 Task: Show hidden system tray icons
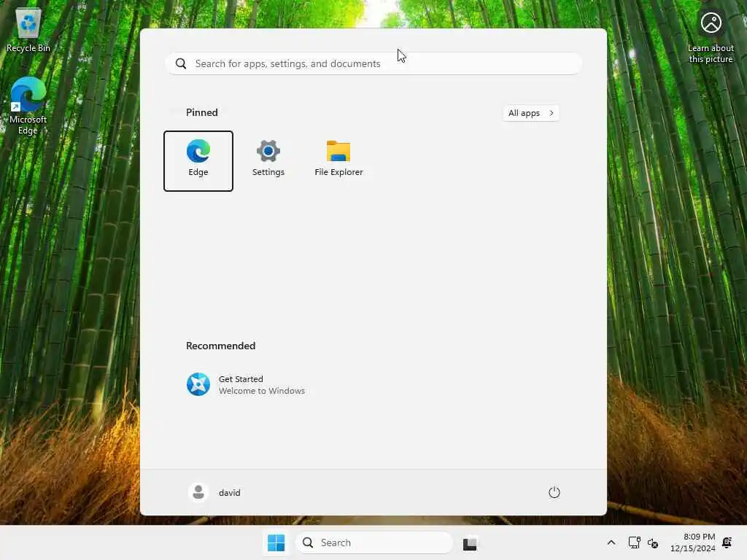pos(611,542)
